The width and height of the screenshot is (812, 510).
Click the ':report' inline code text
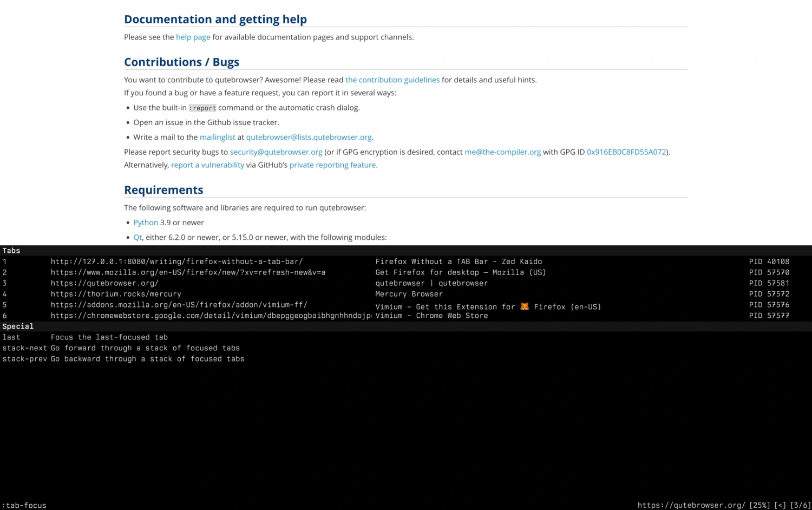[202, 108]
